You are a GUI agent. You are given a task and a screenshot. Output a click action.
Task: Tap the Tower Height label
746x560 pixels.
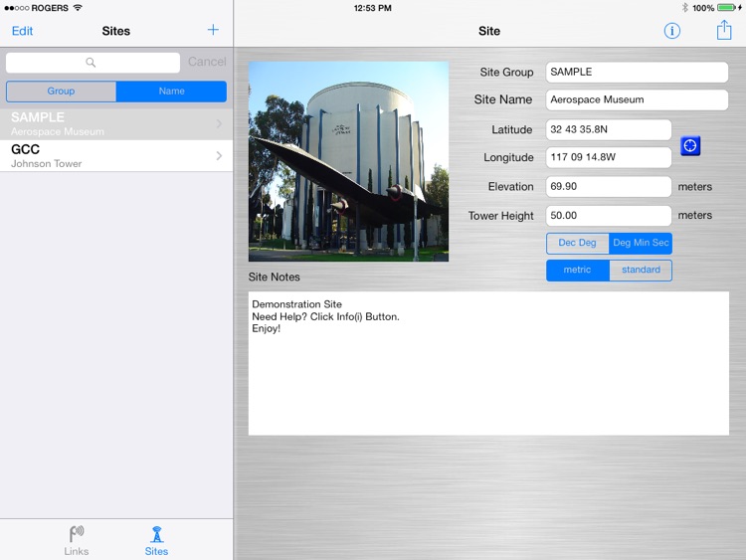coord(501,216)
